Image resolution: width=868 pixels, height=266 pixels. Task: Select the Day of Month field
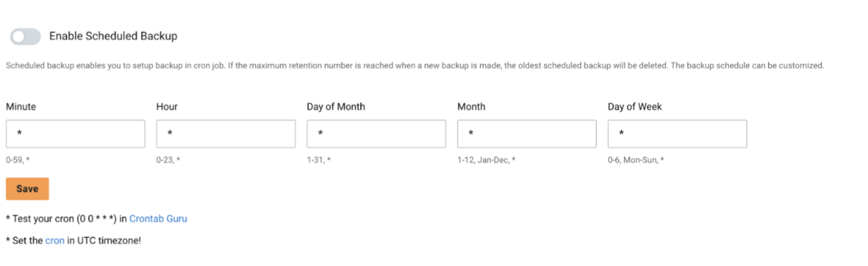(376, 134)
